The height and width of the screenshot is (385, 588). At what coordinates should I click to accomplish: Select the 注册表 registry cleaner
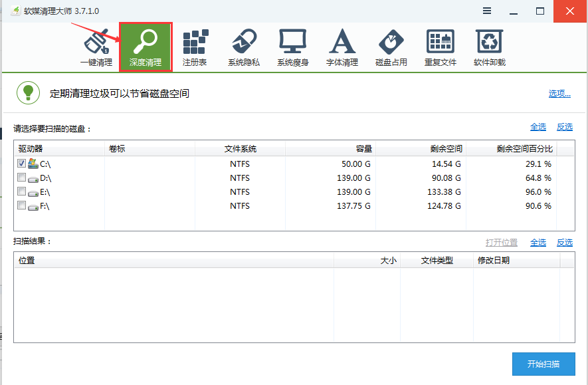pos(195,47)
